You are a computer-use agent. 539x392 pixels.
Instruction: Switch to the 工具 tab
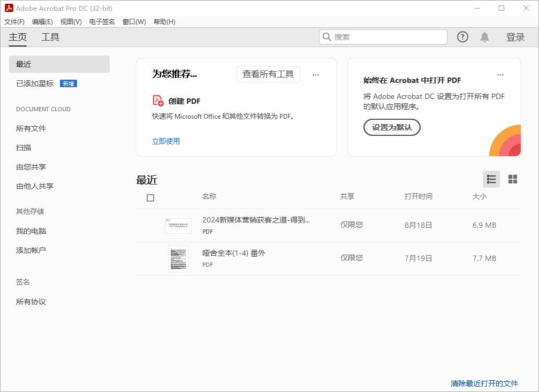click(50, 37)
